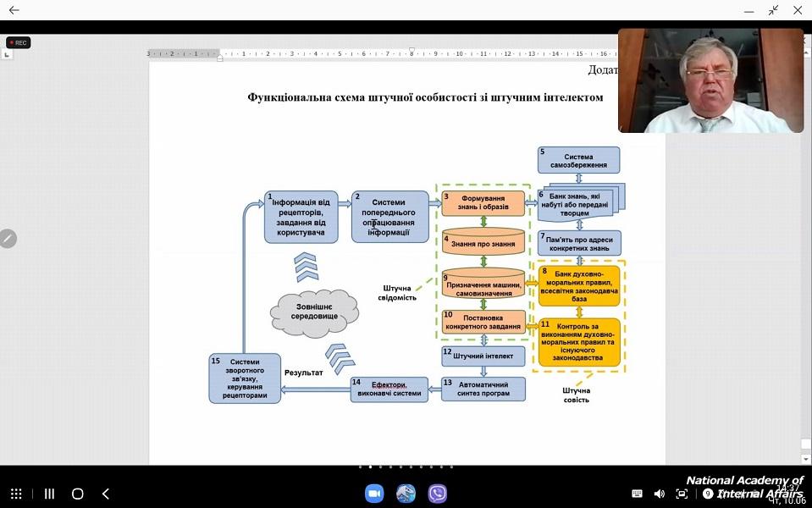Screen dimensions: 812x508
Task: Open the annotation pen circle on left edge
Action: pos(8,239)
